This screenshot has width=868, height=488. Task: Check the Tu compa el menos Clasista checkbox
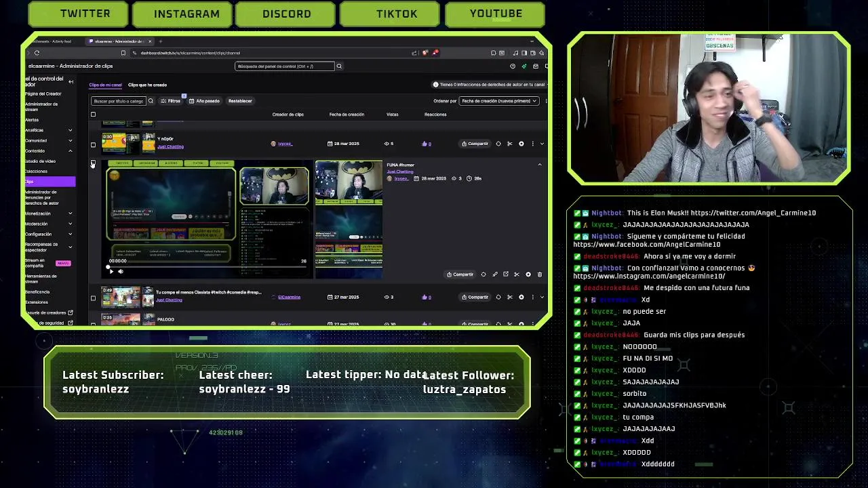coord(93,298)
